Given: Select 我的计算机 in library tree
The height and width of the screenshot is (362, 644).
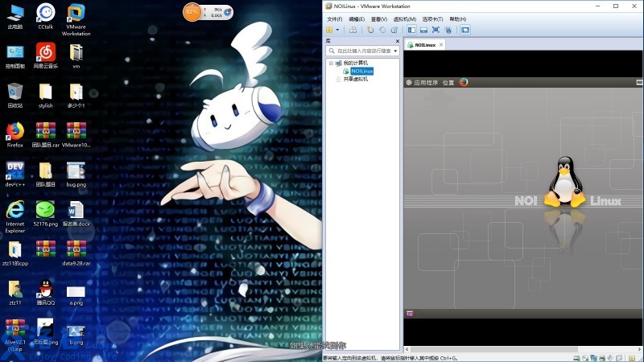Looking at the screenshot, I should click(x=355, y=64).
